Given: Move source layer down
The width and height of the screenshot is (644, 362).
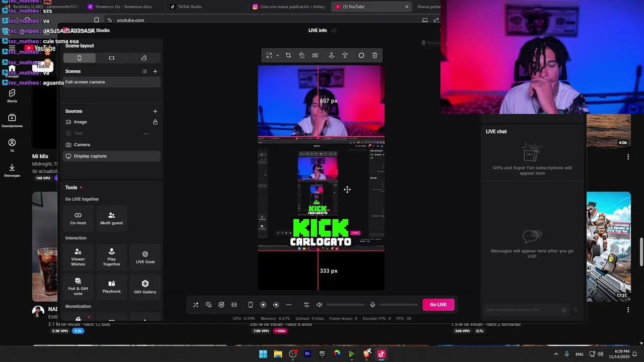Looking at the screenshot, I should tap(345, 55).
